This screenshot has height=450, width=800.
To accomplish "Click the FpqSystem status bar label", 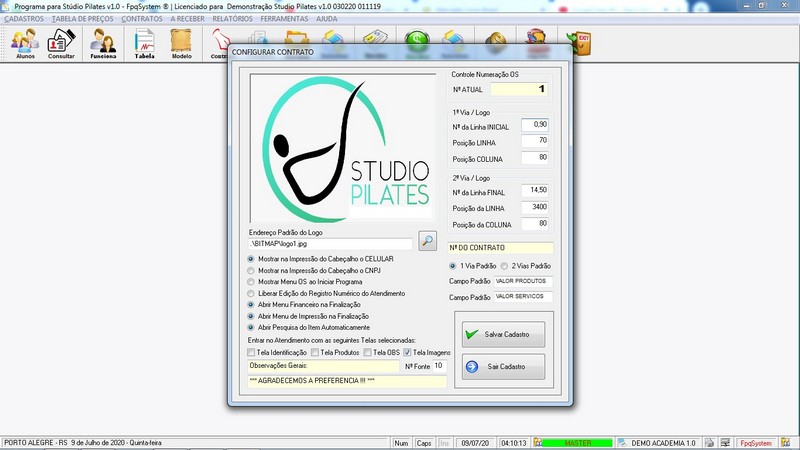I will [756, 443].
